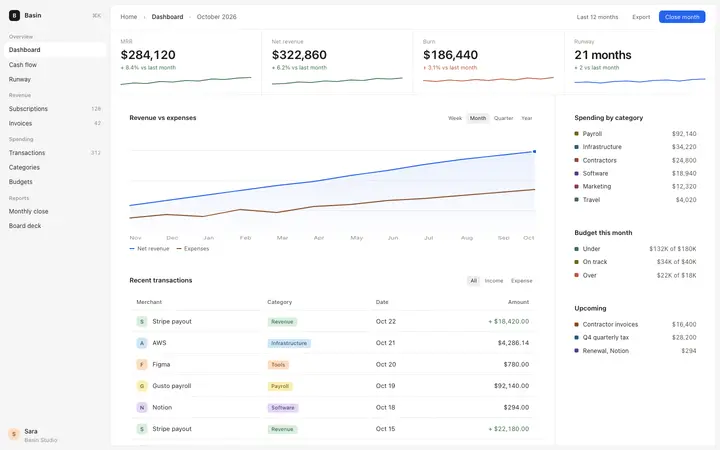Click the 21 months runway value

(x=602, y=55)
